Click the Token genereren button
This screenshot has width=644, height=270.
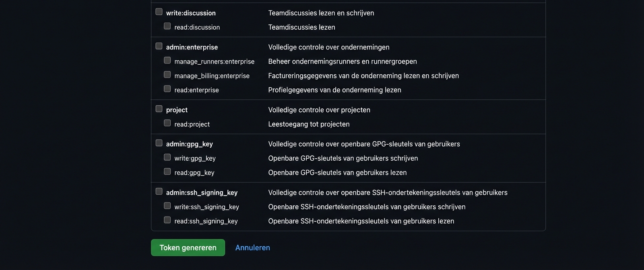[x=188, y=247]
